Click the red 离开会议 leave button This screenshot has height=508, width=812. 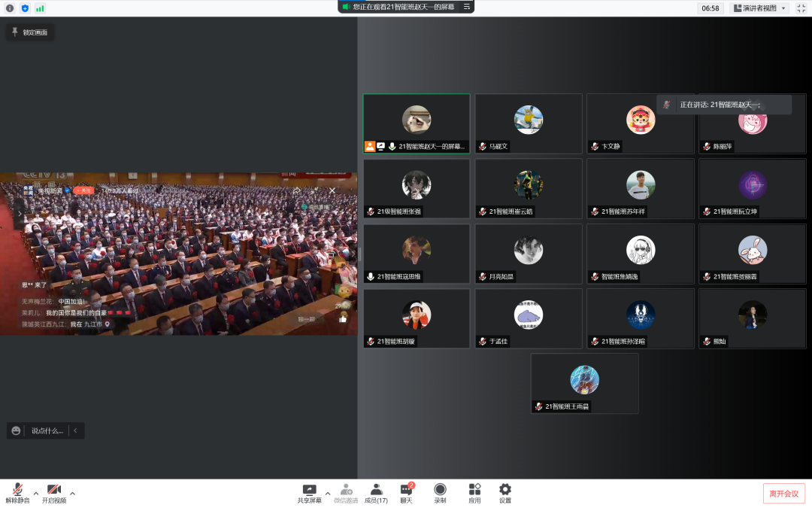coord(785,493)
